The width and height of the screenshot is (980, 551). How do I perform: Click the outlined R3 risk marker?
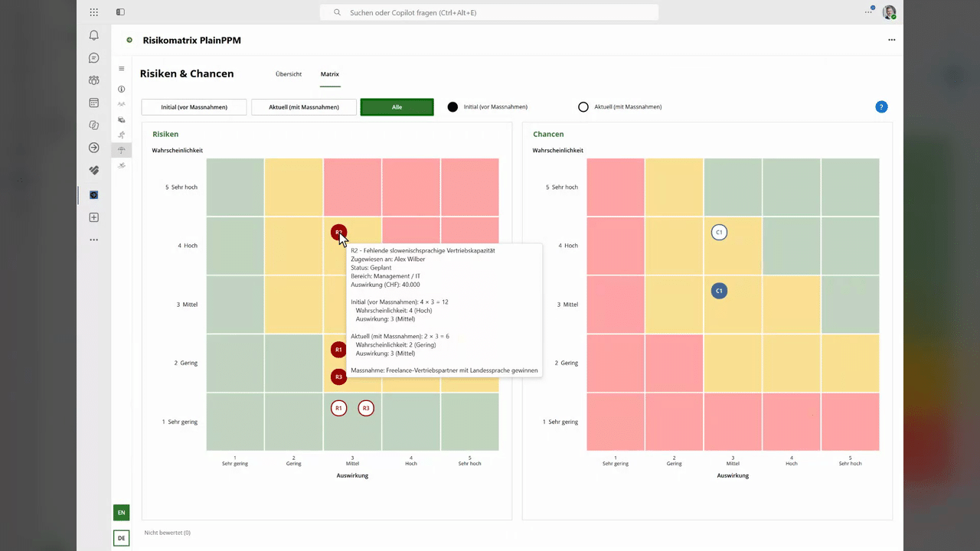pos(366,409)
